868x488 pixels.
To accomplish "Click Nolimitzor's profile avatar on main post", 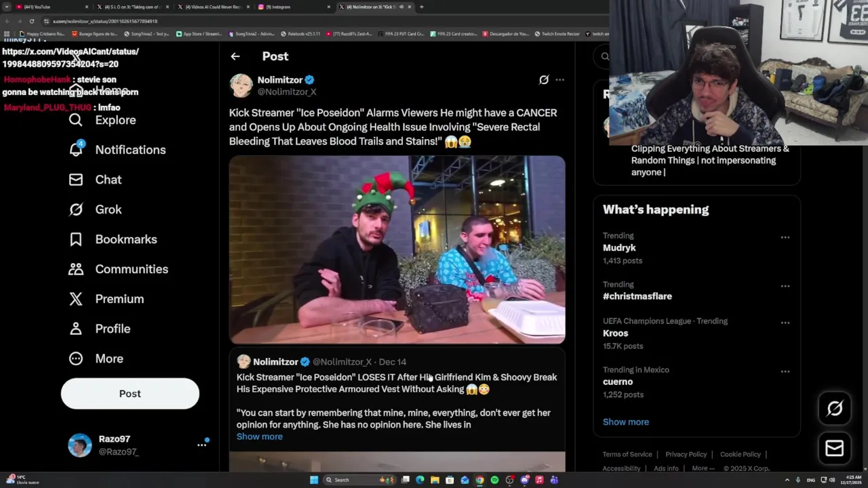I will [x=241, y=85].
